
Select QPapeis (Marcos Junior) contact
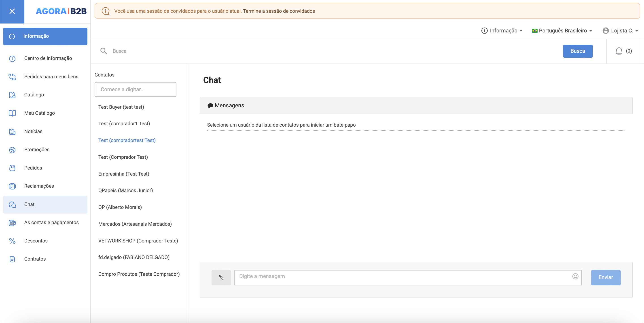click(126, 190)
